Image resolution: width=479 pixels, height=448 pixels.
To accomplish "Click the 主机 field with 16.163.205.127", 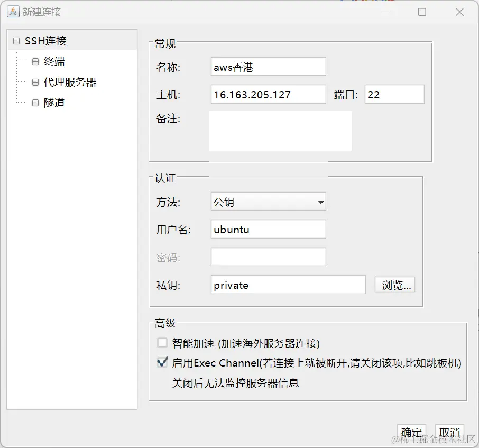I will [268, 94].
